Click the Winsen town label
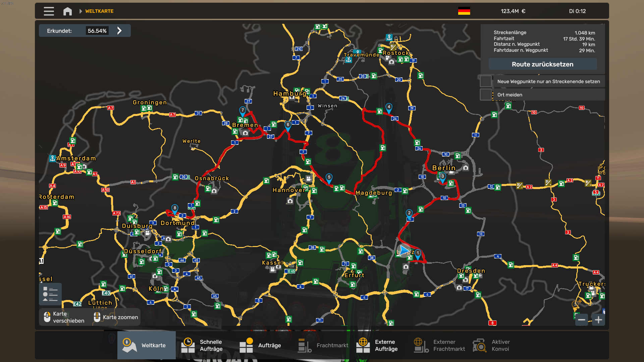Screen dimensions: 644x362 tap(327, 106)
